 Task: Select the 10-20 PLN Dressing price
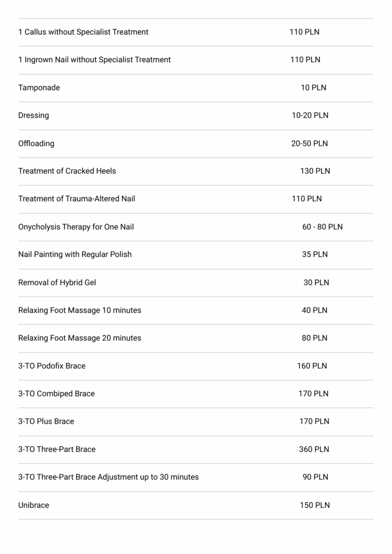pos(310,115)
